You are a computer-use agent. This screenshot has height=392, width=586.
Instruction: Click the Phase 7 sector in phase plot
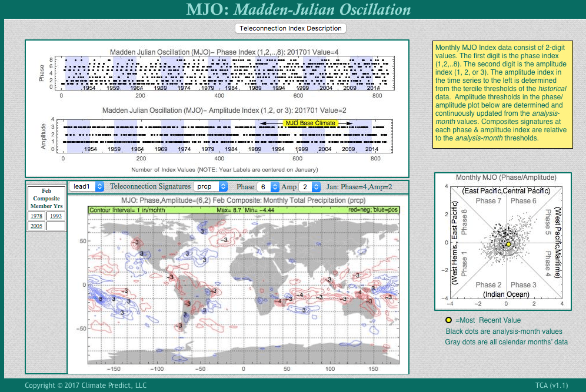pyautogui.click(x=486, y=202)
